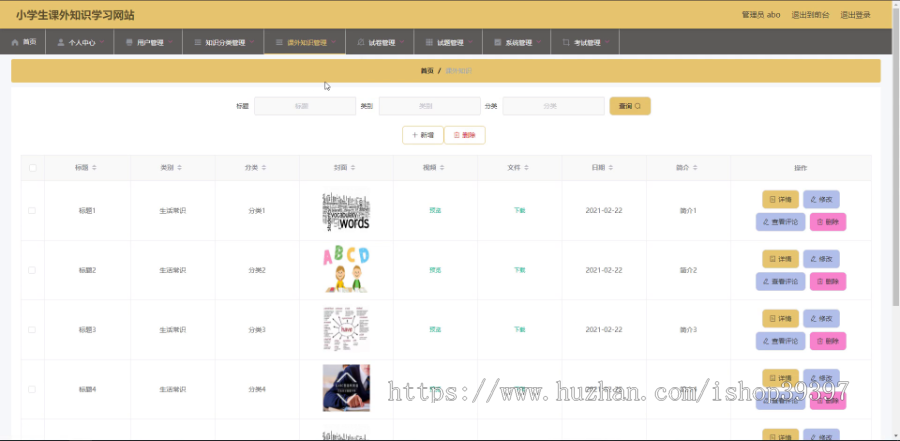900x441 pixels.
Task: Click the ABCD cover image in 标题2 row
Action: point(346,270)
